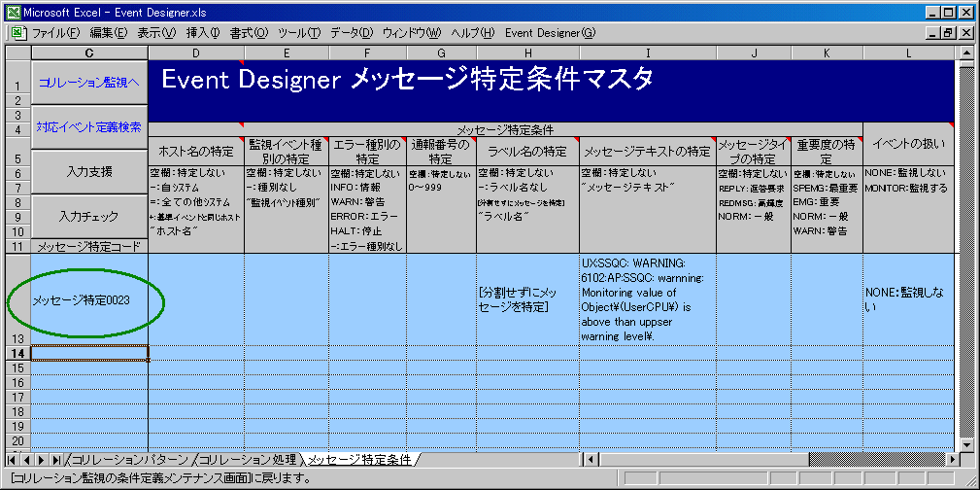
Task: Click the vertical scrollbar up arrow
Action: [965, 53]
